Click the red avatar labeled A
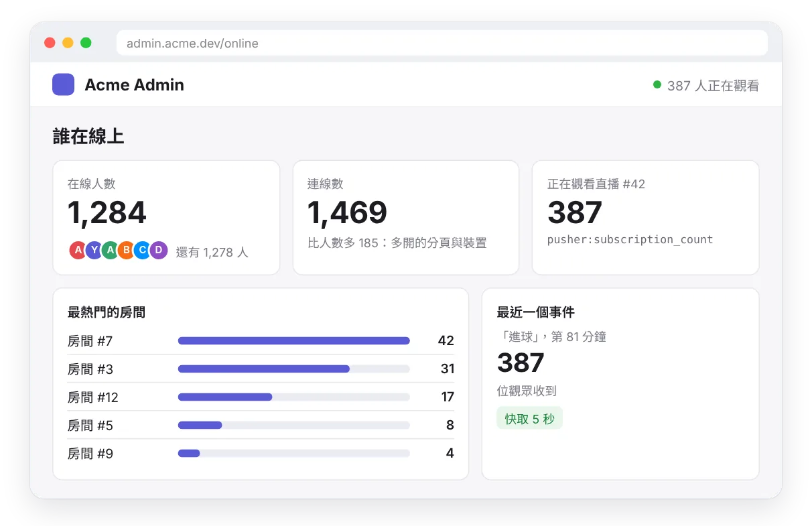Image resolution: width=812 pixels, height=526 pixels. point(78,251)
